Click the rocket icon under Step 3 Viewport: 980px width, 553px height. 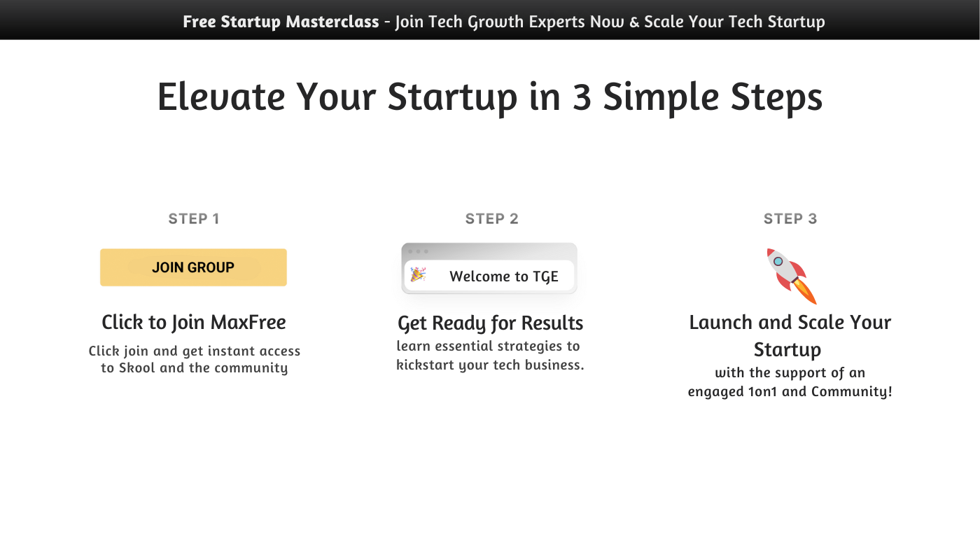pyautogui.click(x=791, y=276)
